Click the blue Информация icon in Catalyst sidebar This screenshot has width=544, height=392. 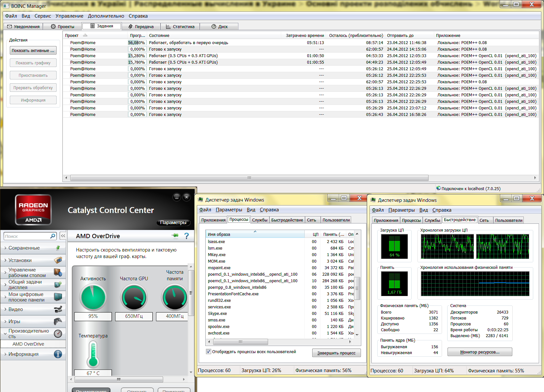point(58,354)
